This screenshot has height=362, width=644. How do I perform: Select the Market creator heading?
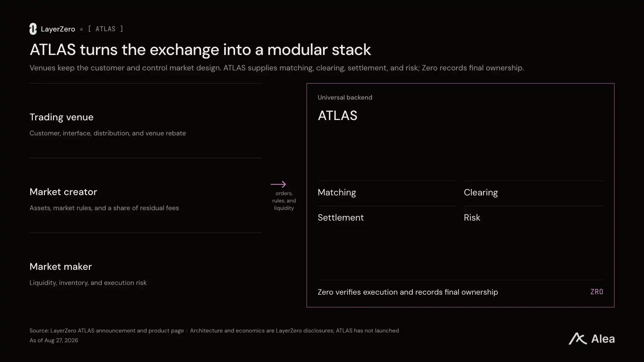point(63,192)
